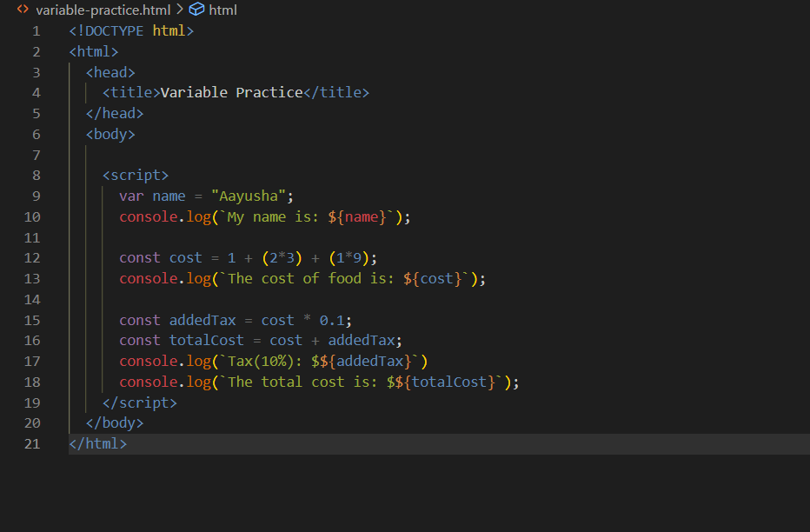Viewport: 810px width, 532px height.
Task: Click the (1*9) expression
Action: point(349,258)
